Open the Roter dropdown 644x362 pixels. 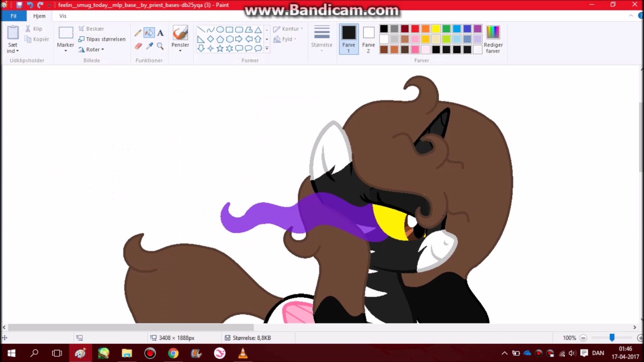(x=91, y=50)
